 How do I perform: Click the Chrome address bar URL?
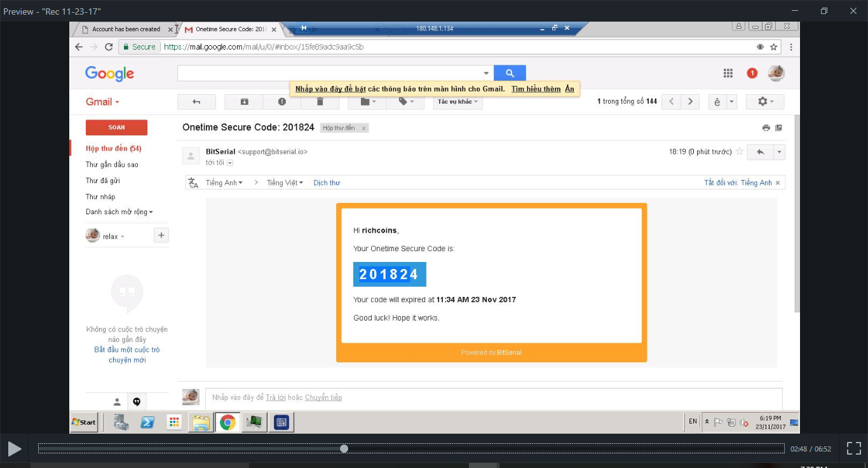coord(264,47)
